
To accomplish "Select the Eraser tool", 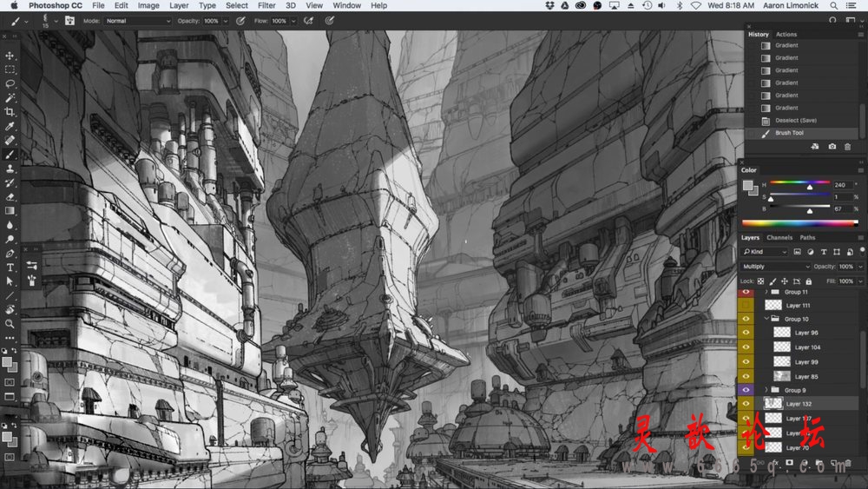I will (10, 196).
